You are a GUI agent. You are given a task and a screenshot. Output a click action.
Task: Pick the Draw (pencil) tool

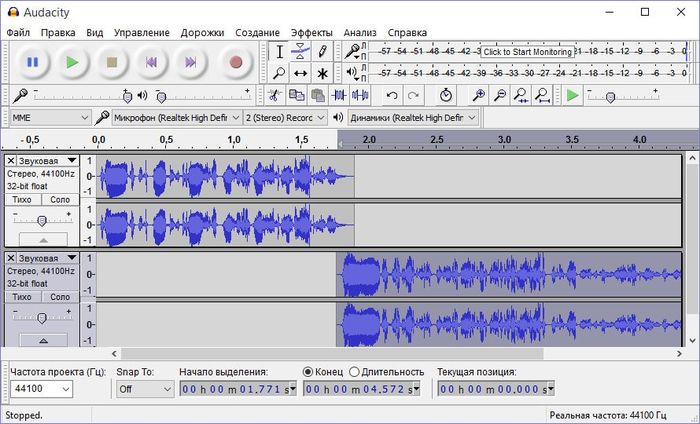tap(322, 51)
